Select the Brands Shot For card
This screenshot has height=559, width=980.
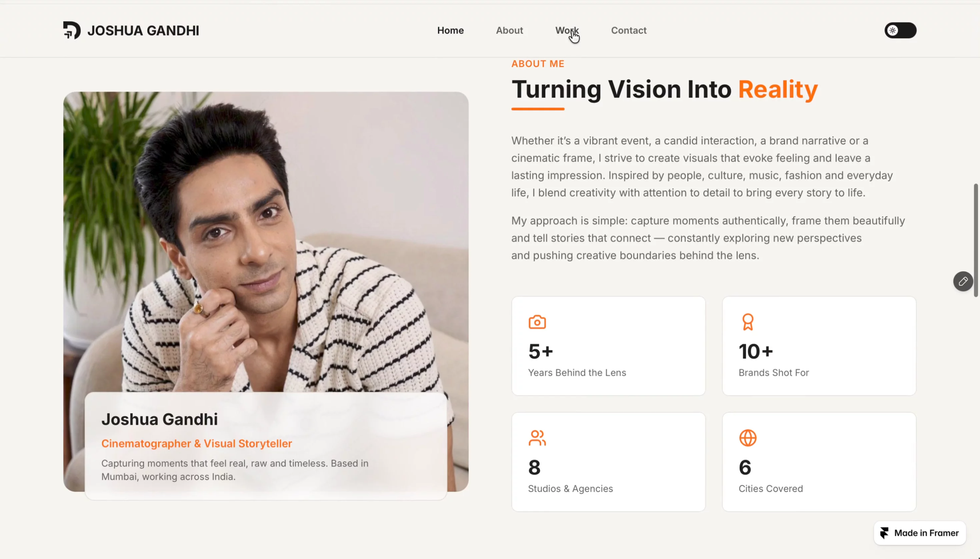(819, 346)
